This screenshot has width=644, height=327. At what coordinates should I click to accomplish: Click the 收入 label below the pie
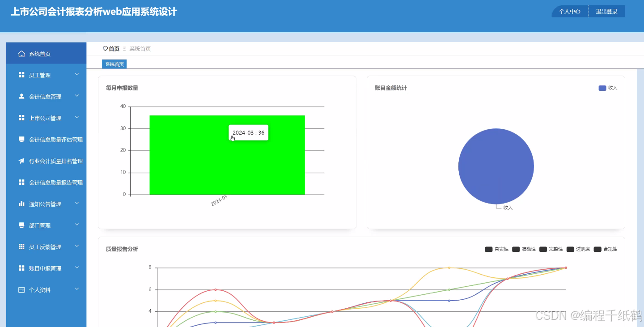point(508,208)
